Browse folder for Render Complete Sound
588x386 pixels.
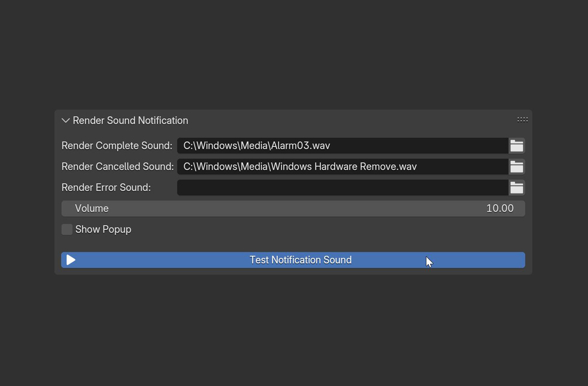[x=517, y=146]
